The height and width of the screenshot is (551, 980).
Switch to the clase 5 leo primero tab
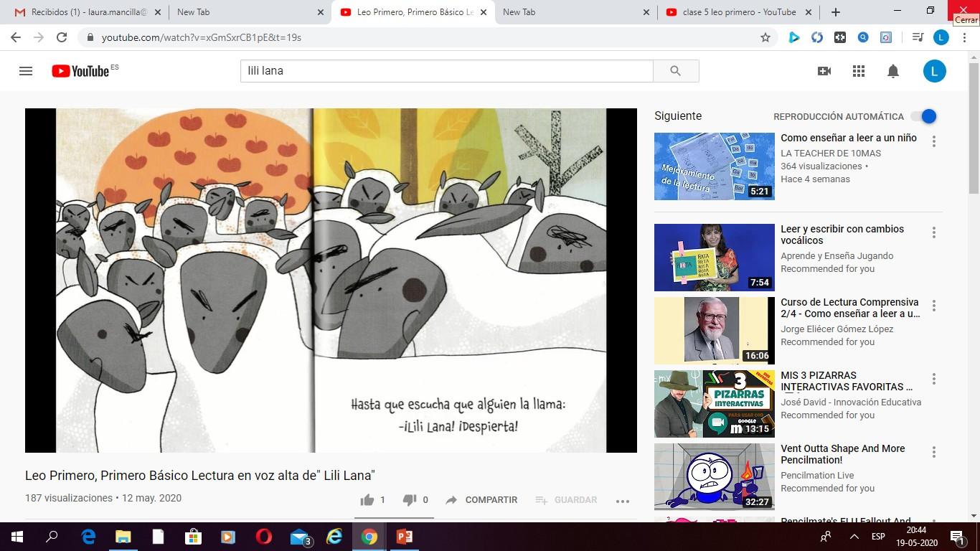(x=739, y=12)
